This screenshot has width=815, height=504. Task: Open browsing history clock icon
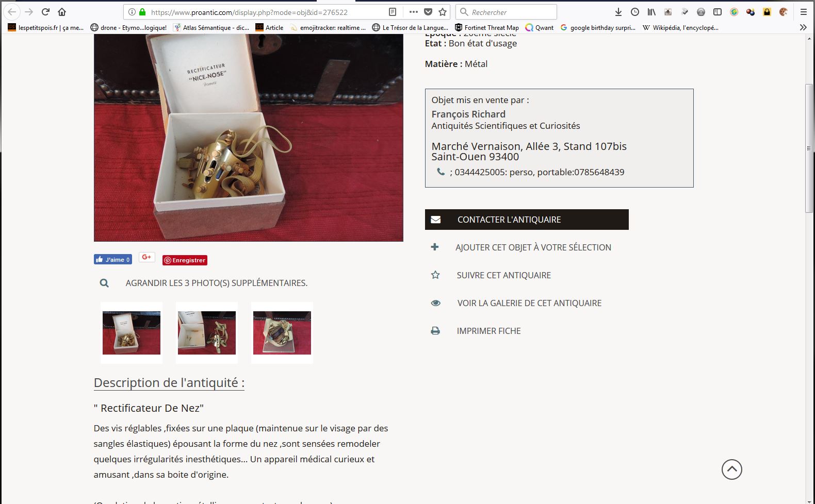[x=635, y=12]
